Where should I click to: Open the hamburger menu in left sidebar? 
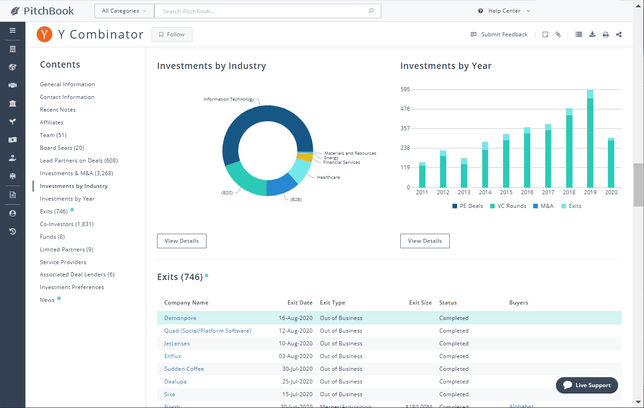tap(12, 30)
